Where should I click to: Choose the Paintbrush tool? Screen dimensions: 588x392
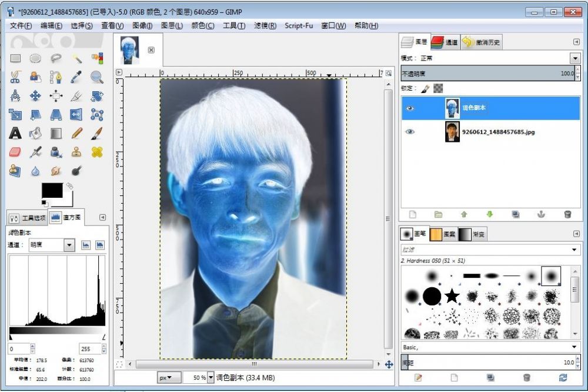coord(97,133)
